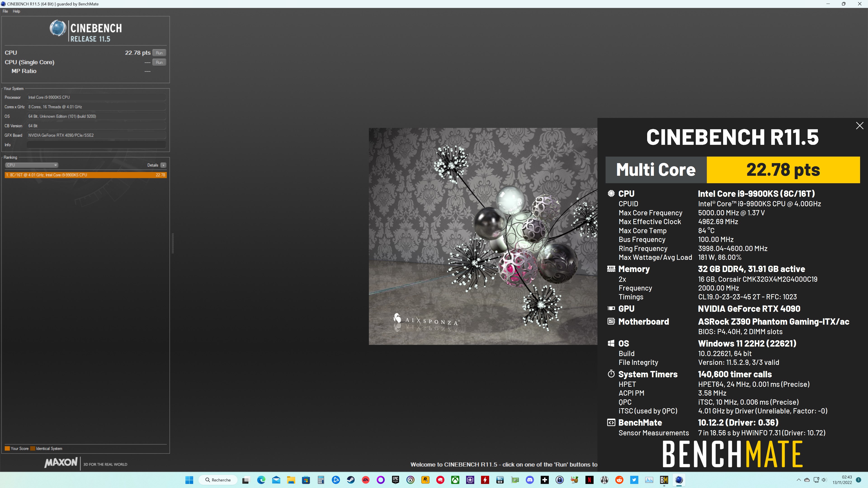The image size is (868, 488).
Task: Launch Rockstar Games Launcher from taskbar
Action: click(425, 480)
